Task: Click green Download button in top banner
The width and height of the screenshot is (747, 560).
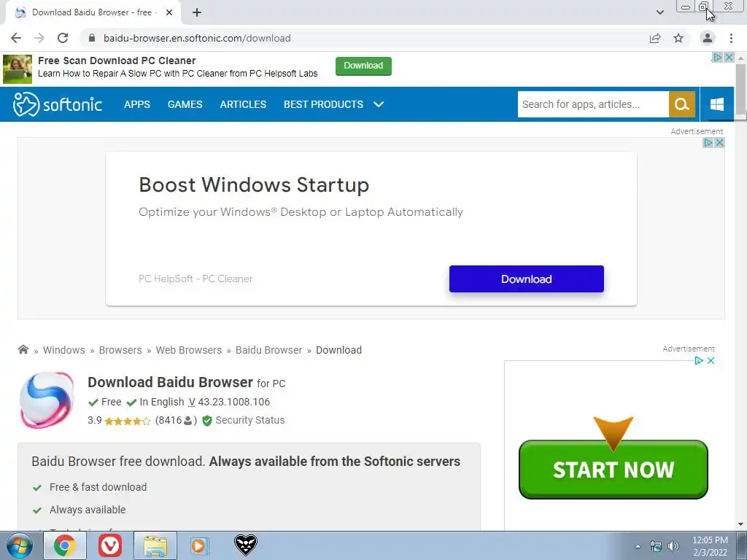Action: pos(363,66)
